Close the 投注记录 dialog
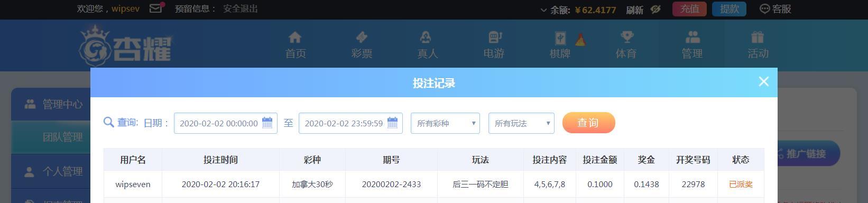 click(763, 81)
